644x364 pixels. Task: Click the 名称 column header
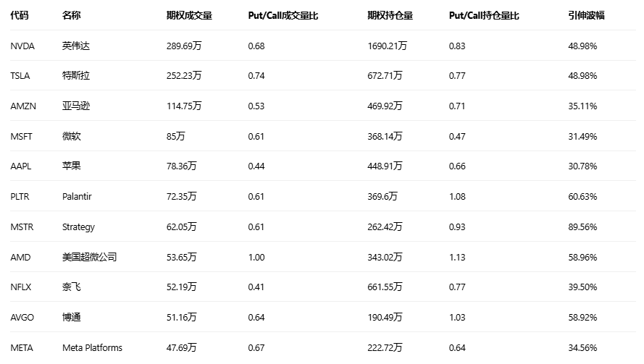coord(72,15)
